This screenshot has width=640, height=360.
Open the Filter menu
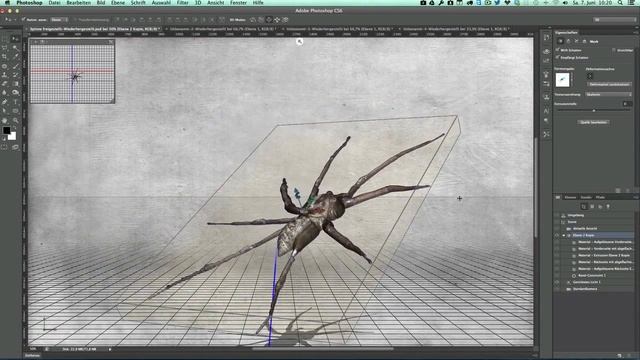pyautogui.click(x=182, y=3)
